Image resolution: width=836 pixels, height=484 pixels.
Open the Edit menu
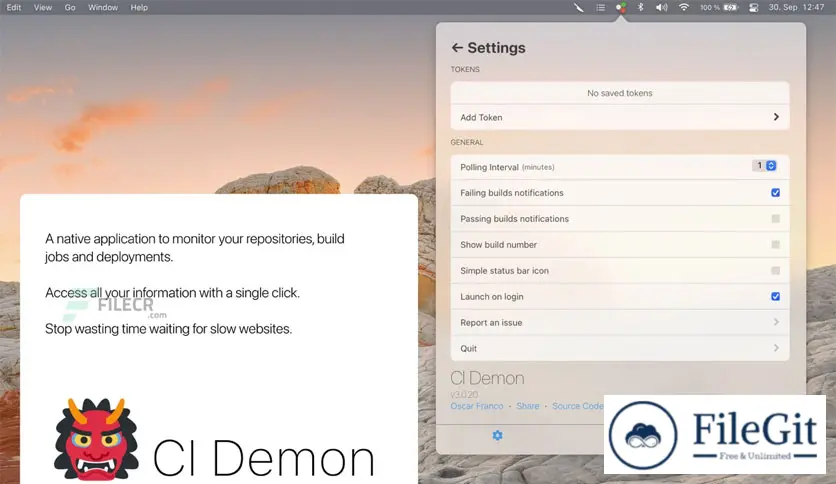(x=14, y=7)
